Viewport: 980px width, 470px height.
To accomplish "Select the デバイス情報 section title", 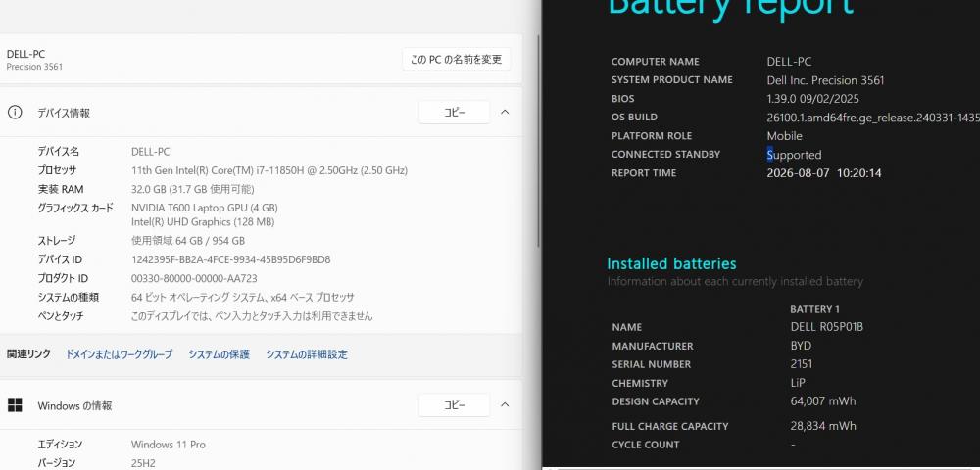I will tap(64, 113).
